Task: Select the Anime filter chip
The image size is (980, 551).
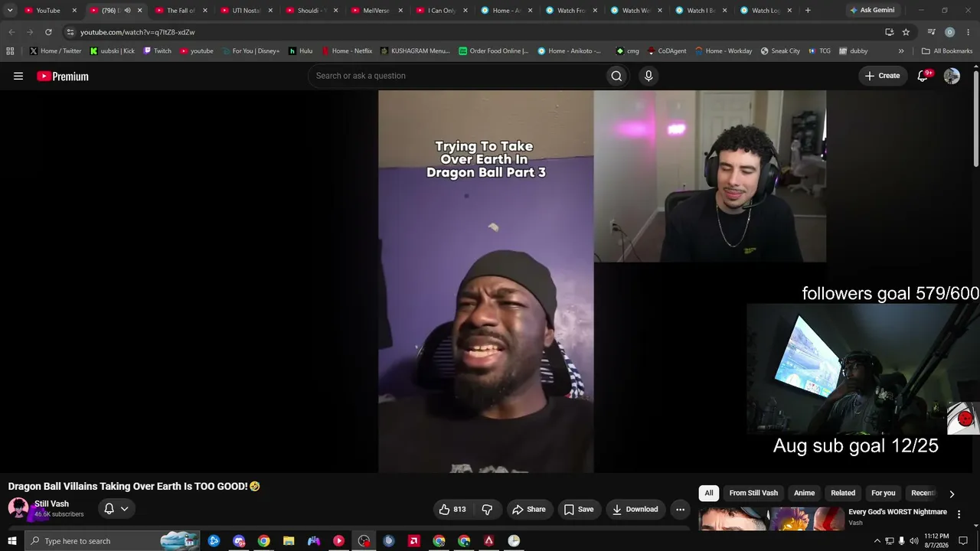Action: (x=804, y=494)
